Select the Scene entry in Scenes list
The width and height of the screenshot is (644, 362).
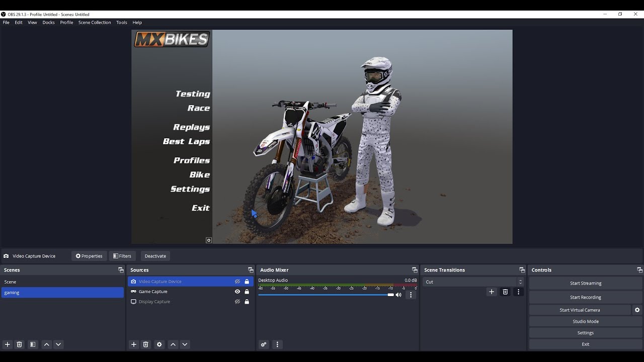(x=62, y=282)
